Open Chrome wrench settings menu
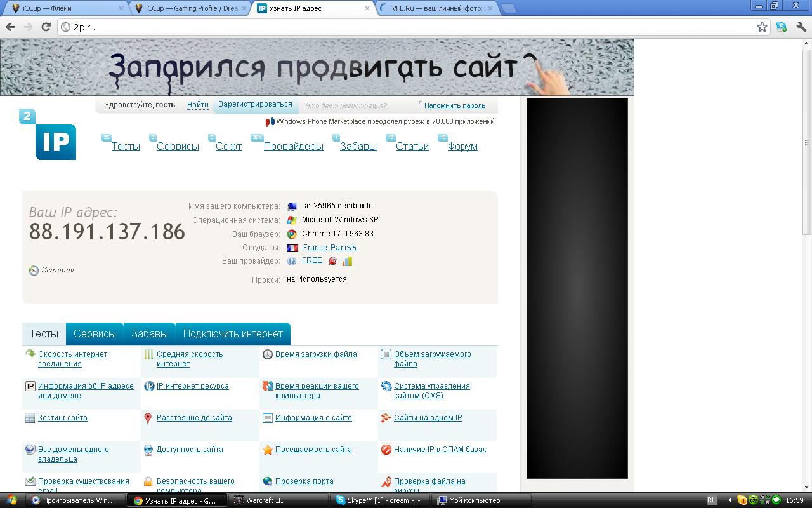812x508 pixels. pyautogui.click(x=801, y=27)
